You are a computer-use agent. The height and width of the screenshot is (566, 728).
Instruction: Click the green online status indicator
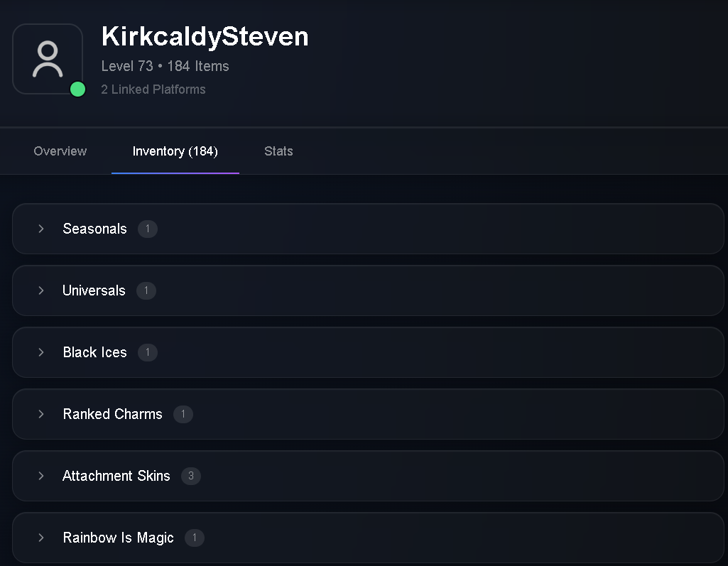[77, 89]
